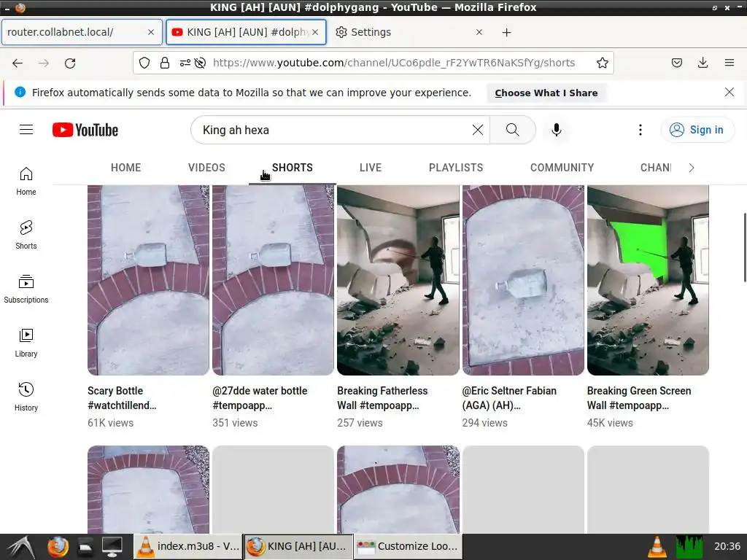Play the Breaking Fatherless Wall thumbnail

pyautogui.click(x=398, y=280)
